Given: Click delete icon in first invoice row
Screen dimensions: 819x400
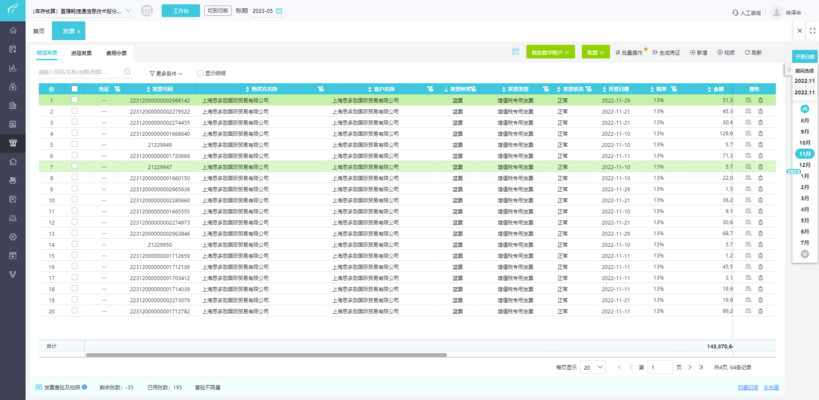Looking at the screenshot, I should click(x=760, y=101).
